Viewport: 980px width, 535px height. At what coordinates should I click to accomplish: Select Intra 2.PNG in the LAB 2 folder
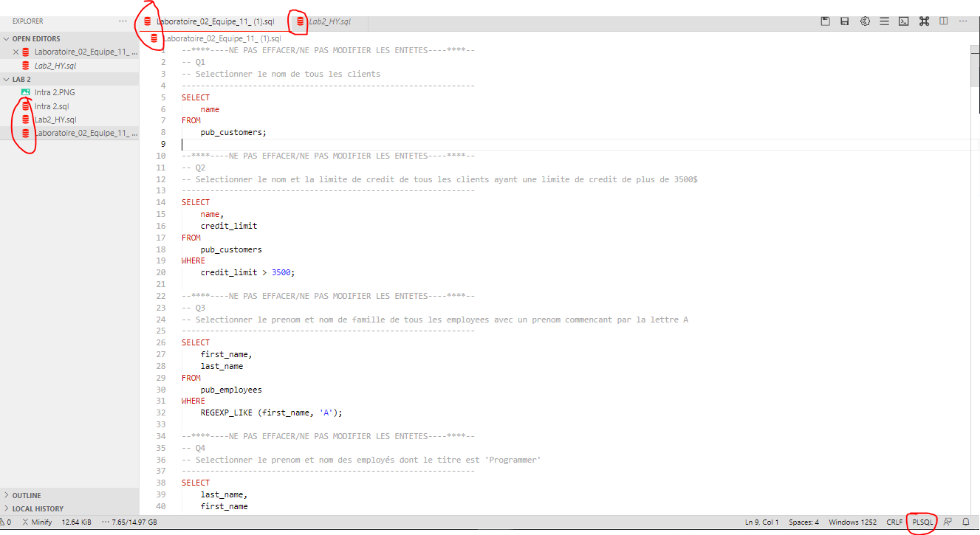(x=52, y=92)
